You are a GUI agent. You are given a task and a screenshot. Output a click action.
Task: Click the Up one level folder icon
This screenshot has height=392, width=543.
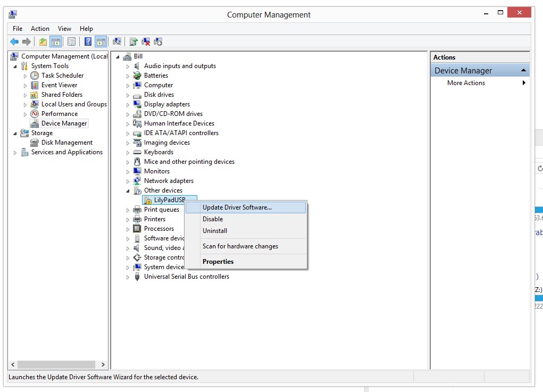(x=43, y=42)
